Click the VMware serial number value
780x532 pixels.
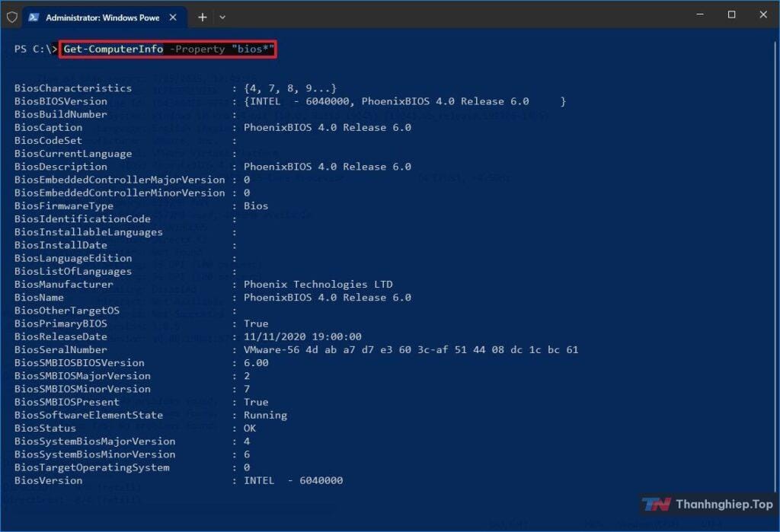411,349
